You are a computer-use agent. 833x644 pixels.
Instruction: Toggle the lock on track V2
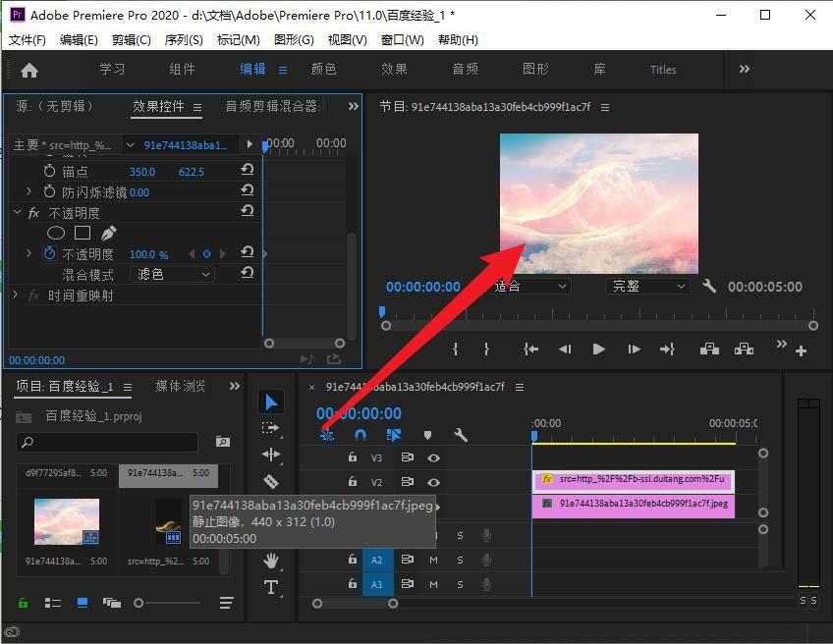(352, 482)
